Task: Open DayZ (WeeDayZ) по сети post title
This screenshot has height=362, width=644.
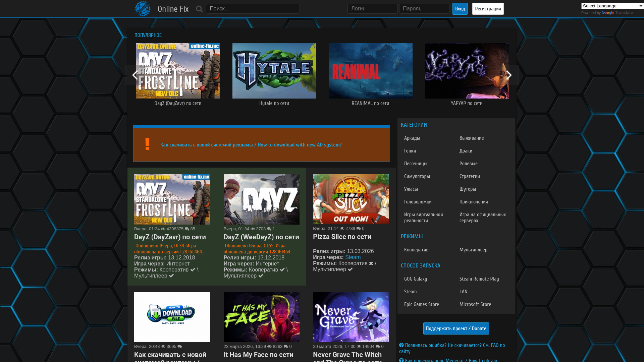Action: [261, 237]
